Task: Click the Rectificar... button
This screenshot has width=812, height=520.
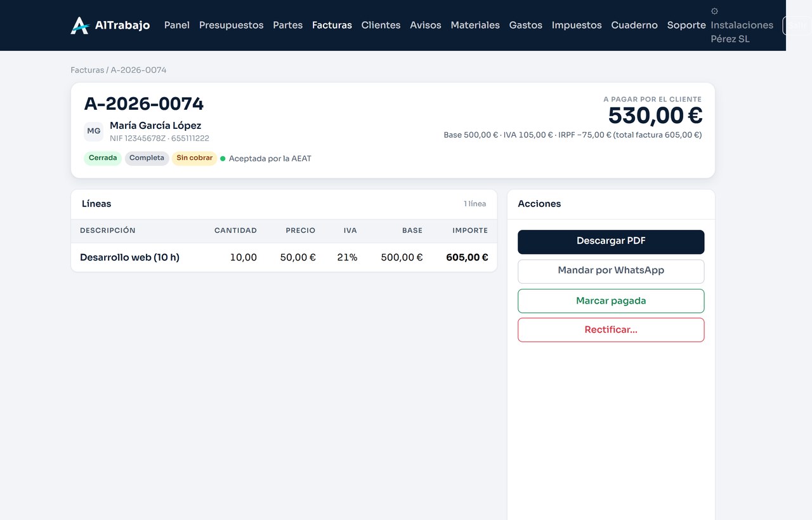Action: tap(611, 330)
